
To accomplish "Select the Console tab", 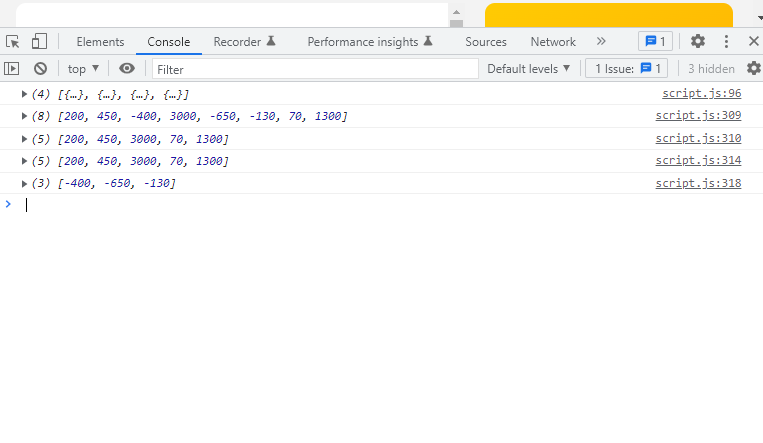I will pos(168,42).
